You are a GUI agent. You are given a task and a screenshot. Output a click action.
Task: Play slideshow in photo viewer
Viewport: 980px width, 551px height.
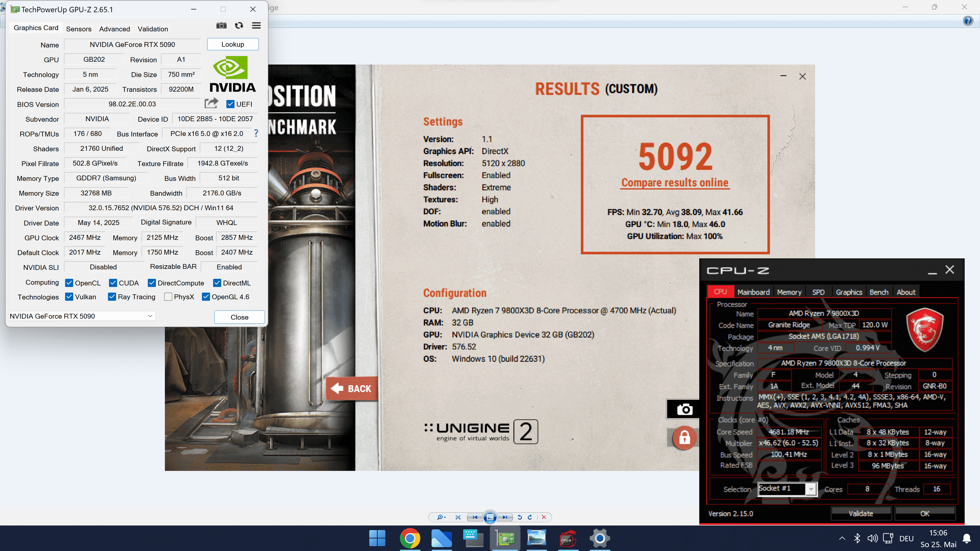point(490,517)
